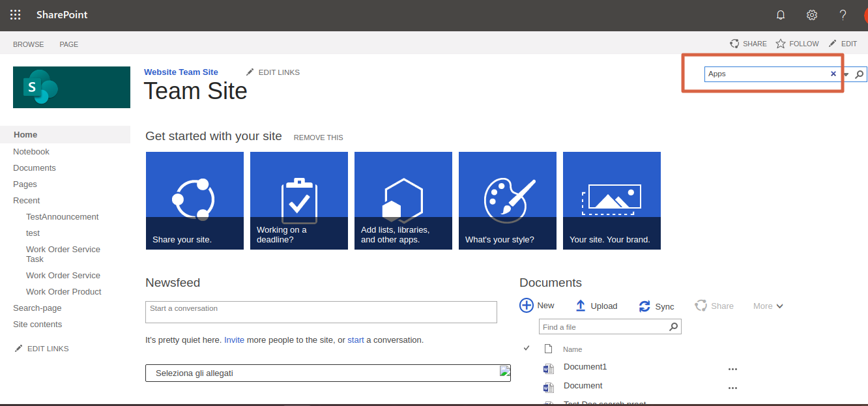Open the BROWSE ribbon tab
The image size is (868, 406).
tap(29, 44)
